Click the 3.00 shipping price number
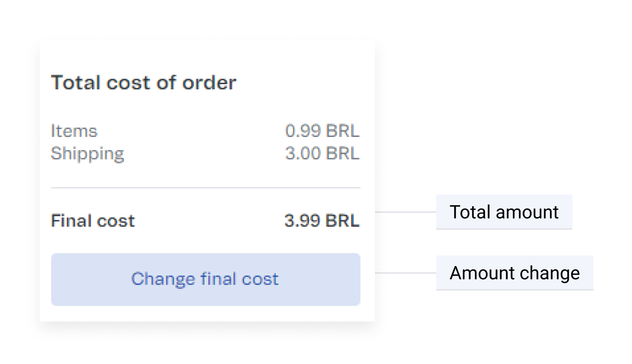The width and height of the screenshot is (632, 364). point(303,154)
